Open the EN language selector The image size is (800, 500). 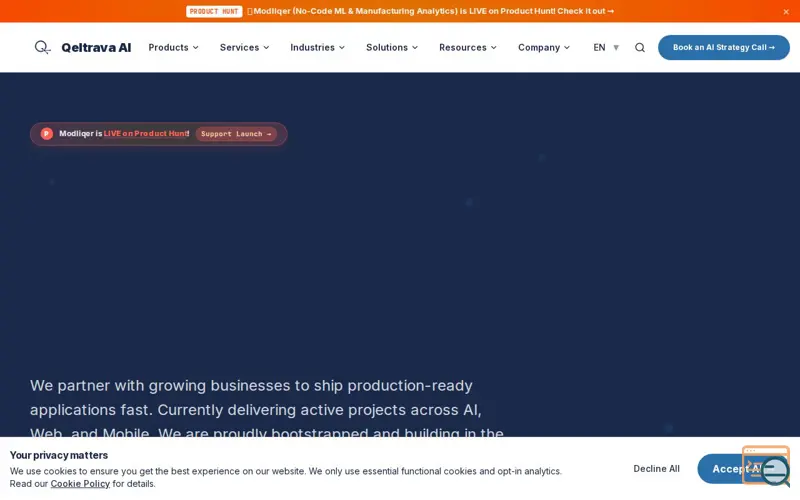[x=606, y=47]
